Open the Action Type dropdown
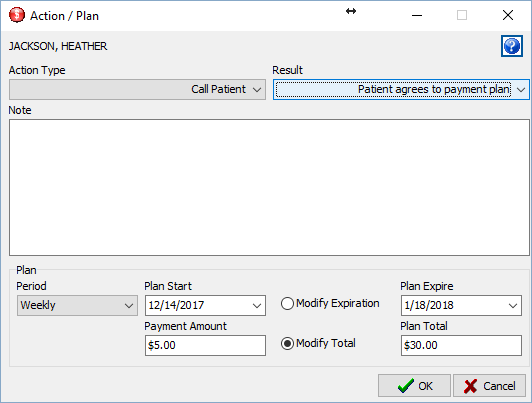Viewport: 532px width, 403px height. point(137,90)
